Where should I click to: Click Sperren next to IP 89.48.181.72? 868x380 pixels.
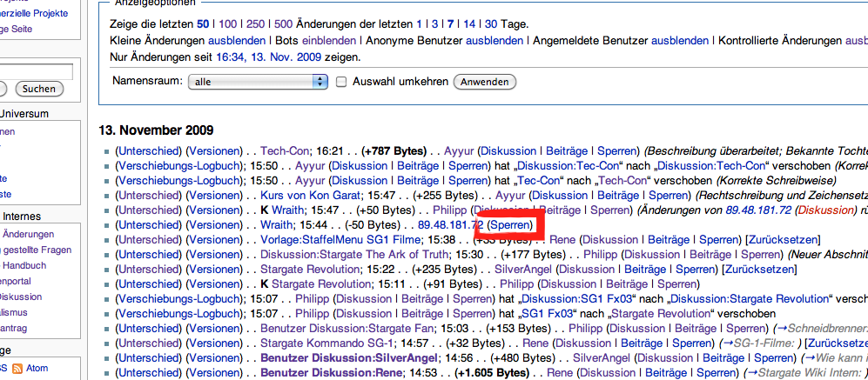coord(510,224)
